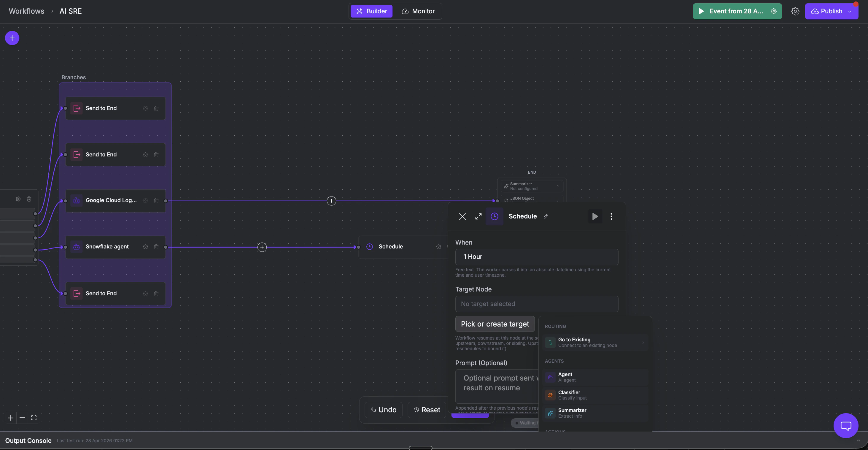868x450 pixels.
Task: Click the Target Node field
Action: coord(536,304)
